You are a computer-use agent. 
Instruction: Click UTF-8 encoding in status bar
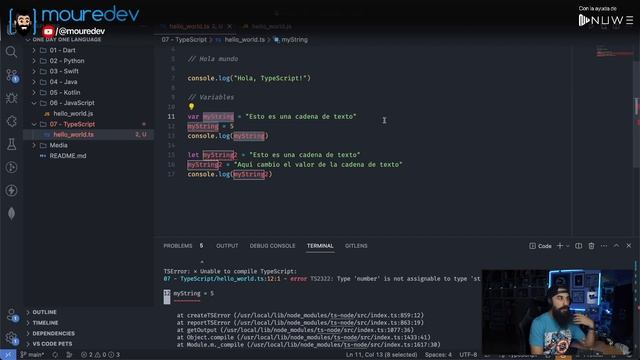coord(468,355)
